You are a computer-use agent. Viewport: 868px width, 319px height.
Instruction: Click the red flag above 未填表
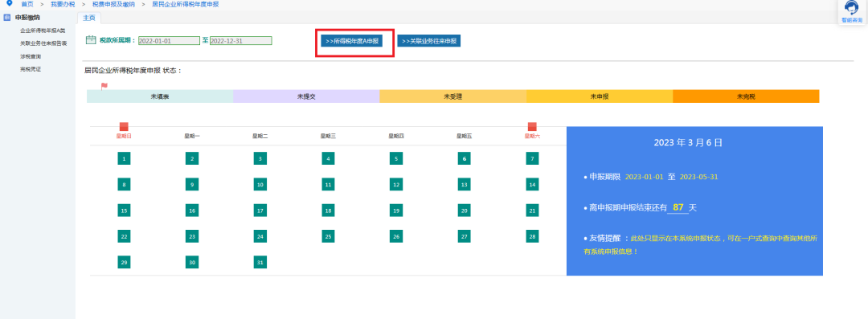pyautogui.click(x=104, y=86)
